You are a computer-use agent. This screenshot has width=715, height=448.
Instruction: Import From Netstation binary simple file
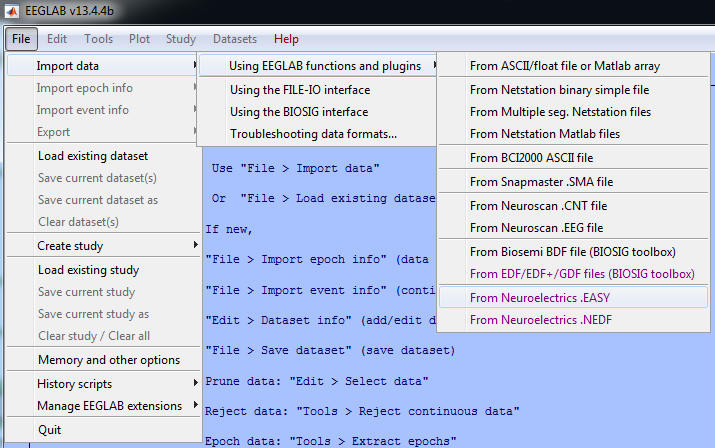pyautogui.click(x=573, y=90)
